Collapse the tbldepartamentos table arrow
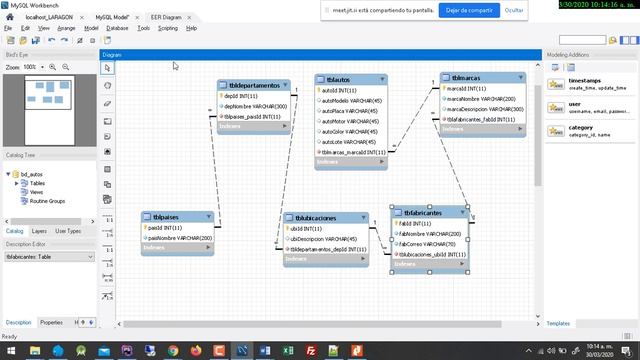The width and height of the screenshot is (640, 360). pos(285,85)
